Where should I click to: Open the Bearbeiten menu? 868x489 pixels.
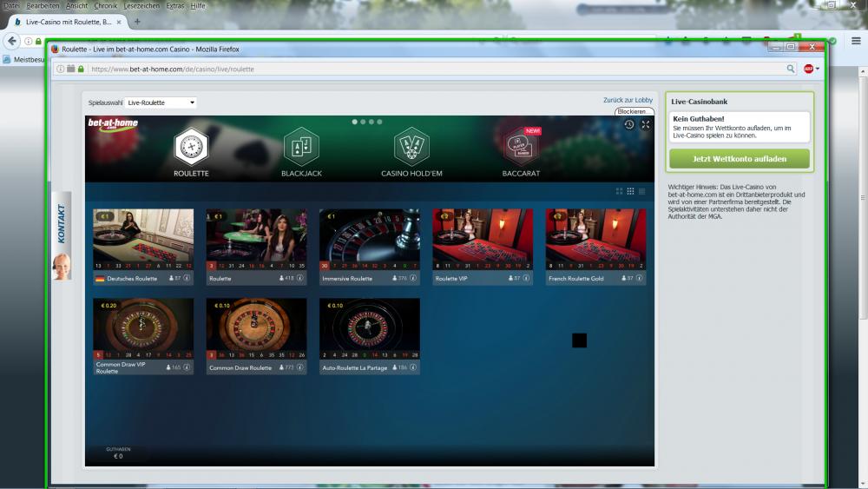[x=43, y=5]
